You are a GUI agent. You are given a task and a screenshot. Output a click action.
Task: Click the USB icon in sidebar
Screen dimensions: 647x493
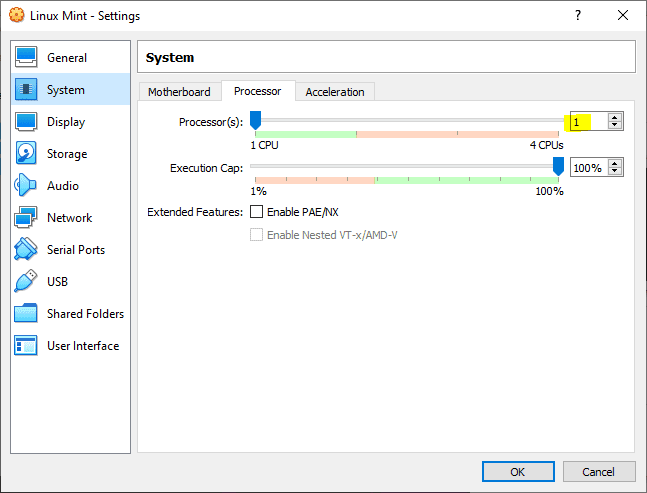click(27, 282)
